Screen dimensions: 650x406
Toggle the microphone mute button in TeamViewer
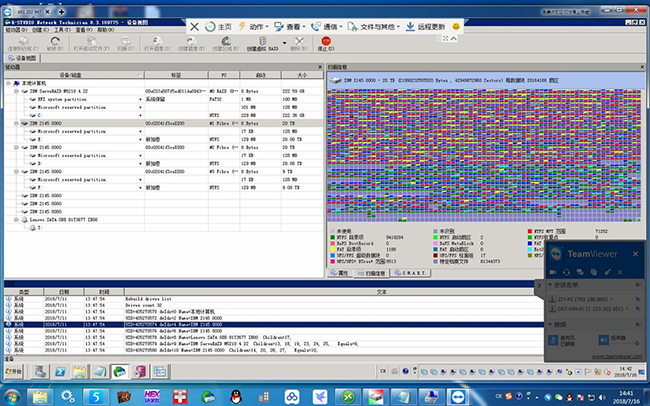(x=553, y=340)
